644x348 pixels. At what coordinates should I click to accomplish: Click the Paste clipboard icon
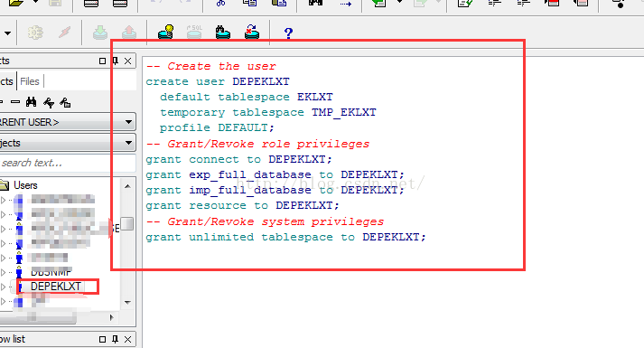point(279,3)
